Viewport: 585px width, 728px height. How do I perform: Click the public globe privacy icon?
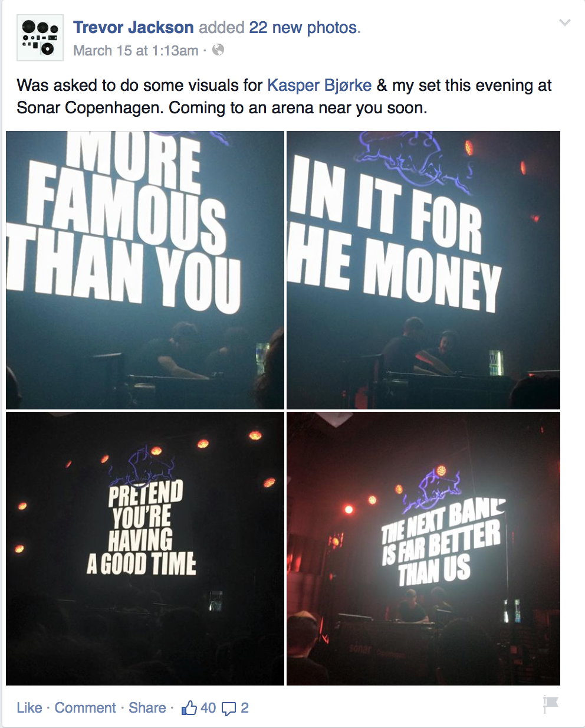(x=218, y=50)
